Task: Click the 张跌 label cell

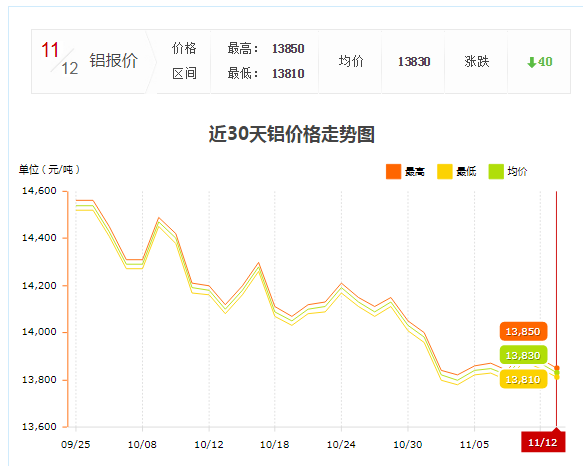Action: [x=477, y=62]
